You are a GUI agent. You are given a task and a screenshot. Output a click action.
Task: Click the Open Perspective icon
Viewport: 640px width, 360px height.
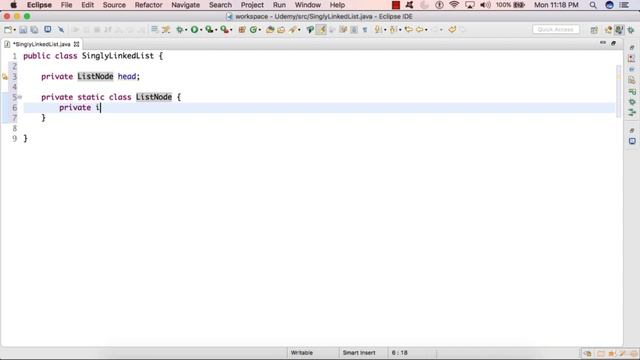(594, 30)
